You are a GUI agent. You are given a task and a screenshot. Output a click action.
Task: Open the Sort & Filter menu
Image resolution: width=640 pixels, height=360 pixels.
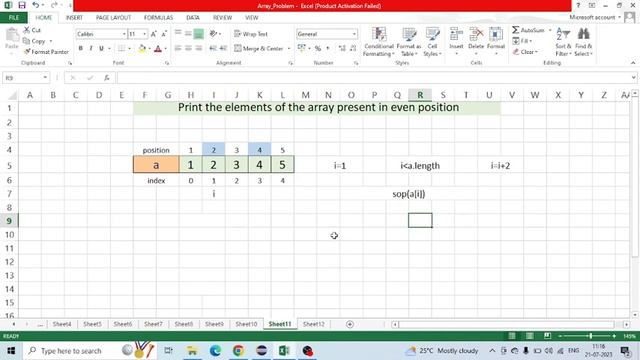563,42
